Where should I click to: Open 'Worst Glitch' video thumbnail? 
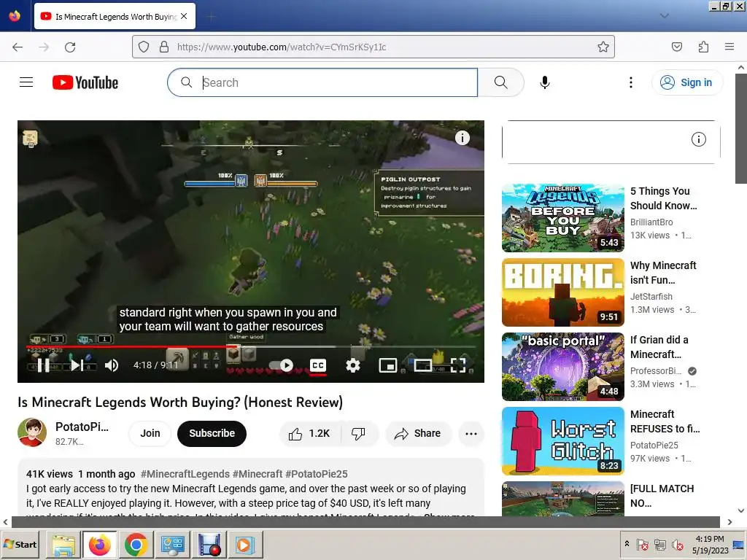coord(563,441)
